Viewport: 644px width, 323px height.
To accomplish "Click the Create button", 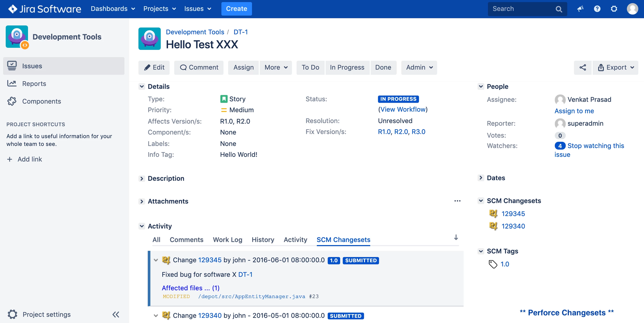I will (x=237, y=9).
